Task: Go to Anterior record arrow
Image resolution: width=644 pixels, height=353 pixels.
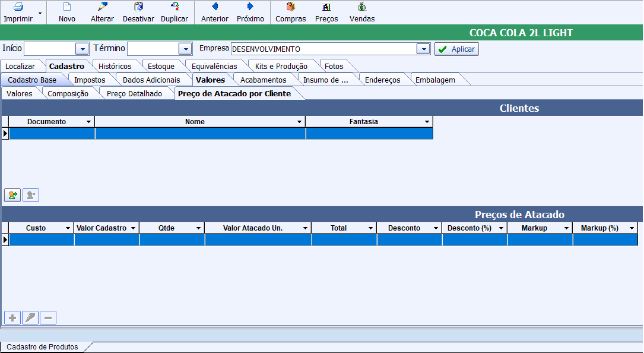Action: coord(215,7)
